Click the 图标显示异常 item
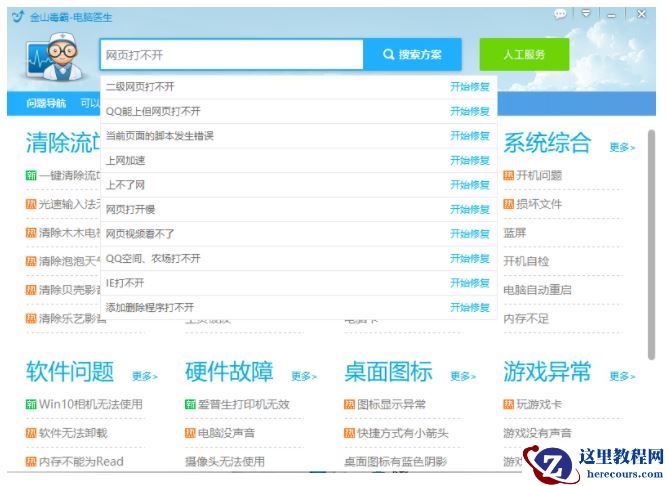This screenshot has width=669, height=486. (391, 404)
